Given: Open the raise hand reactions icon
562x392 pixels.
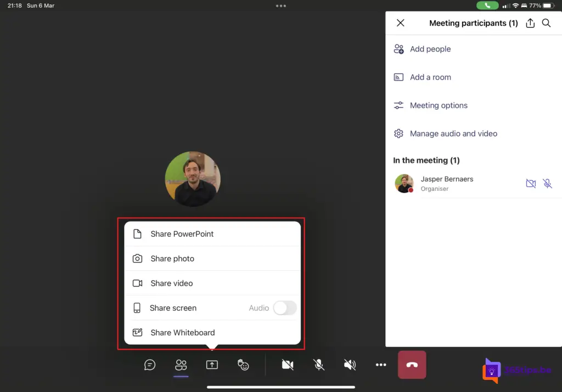Looking at the screenshot, I should tap(243, 365).
